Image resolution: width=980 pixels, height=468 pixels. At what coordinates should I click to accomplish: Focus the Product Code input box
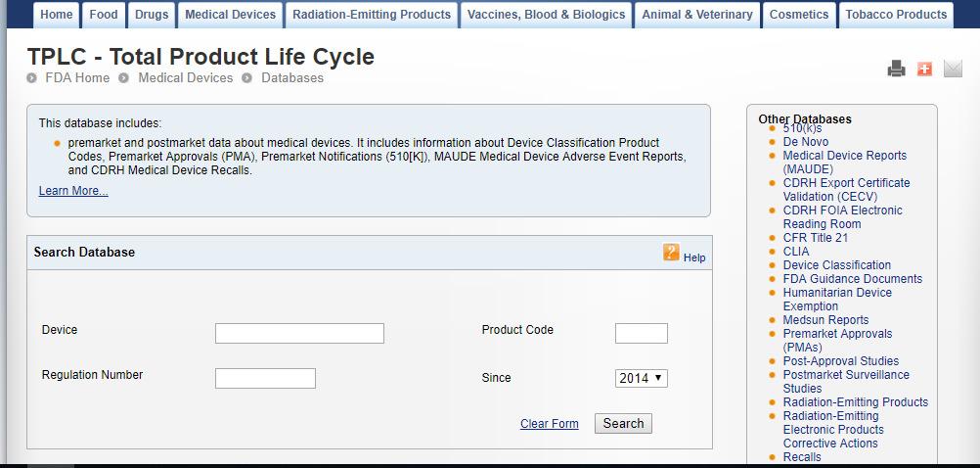[642, 334]
